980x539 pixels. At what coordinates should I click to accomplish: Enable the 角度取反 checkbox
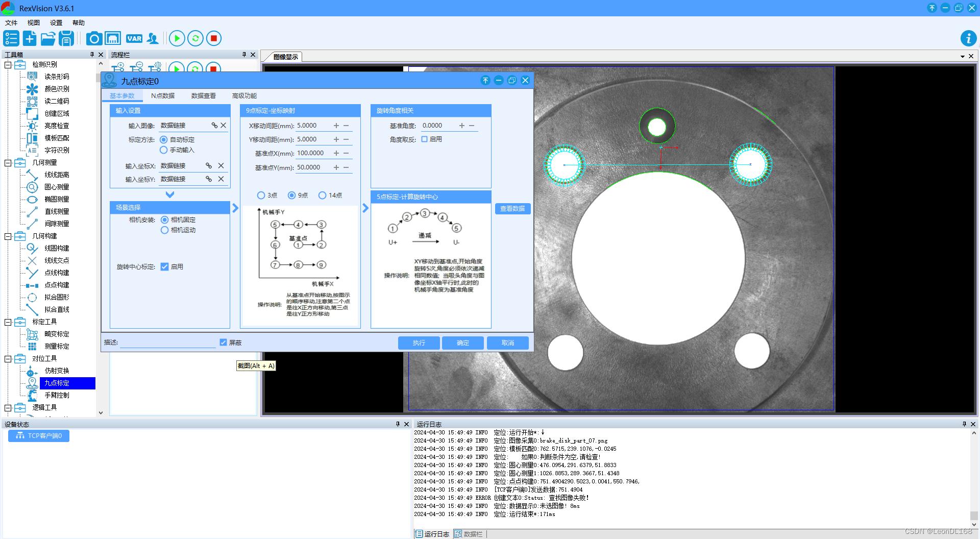coord(424,139)
